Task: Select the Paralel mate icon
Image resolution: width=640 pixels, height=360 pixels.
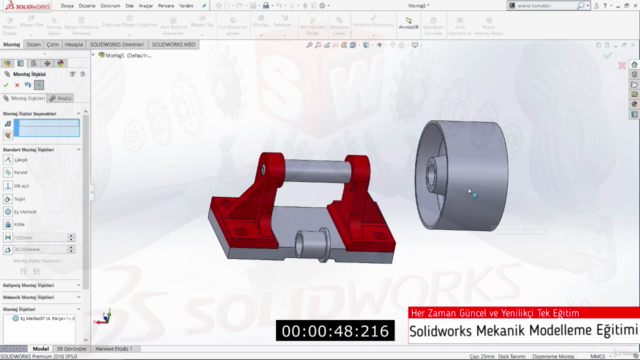Action: coord(8,172)
